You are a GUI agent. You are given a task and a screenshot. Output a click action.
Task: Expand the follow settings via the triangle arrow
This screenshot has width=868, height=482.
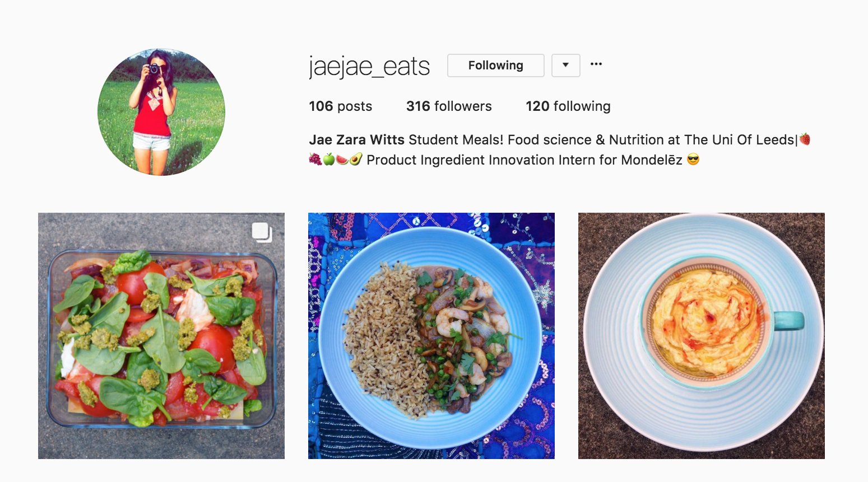coord(565,65)
